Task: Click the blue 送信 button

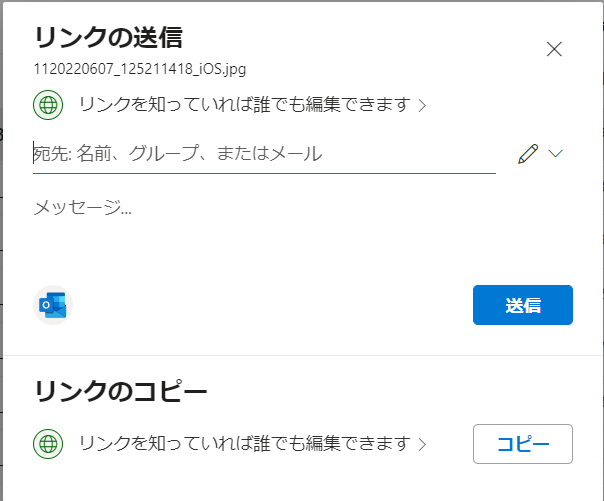Action: tap(523, 305)
